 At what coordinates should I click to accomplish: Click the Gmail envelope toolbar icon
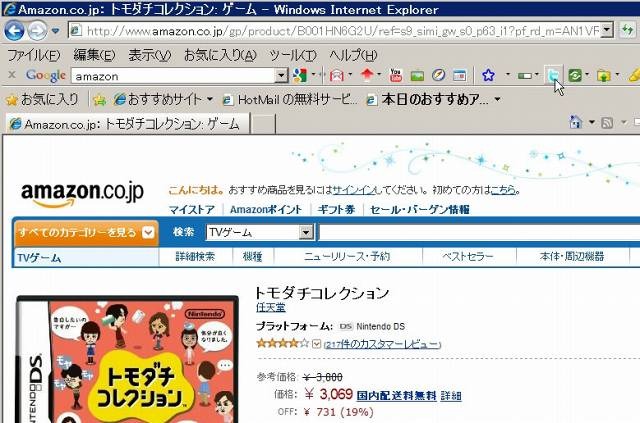336,76
